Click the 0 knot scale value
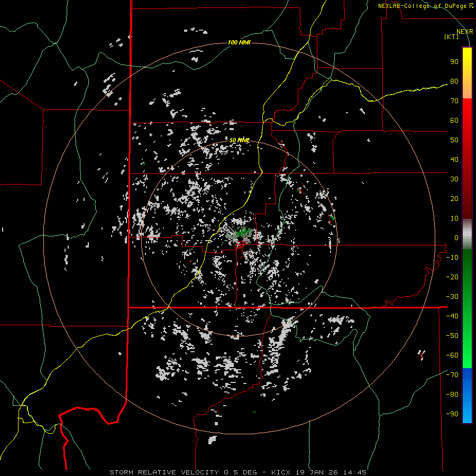 click(x=456, y=238)
